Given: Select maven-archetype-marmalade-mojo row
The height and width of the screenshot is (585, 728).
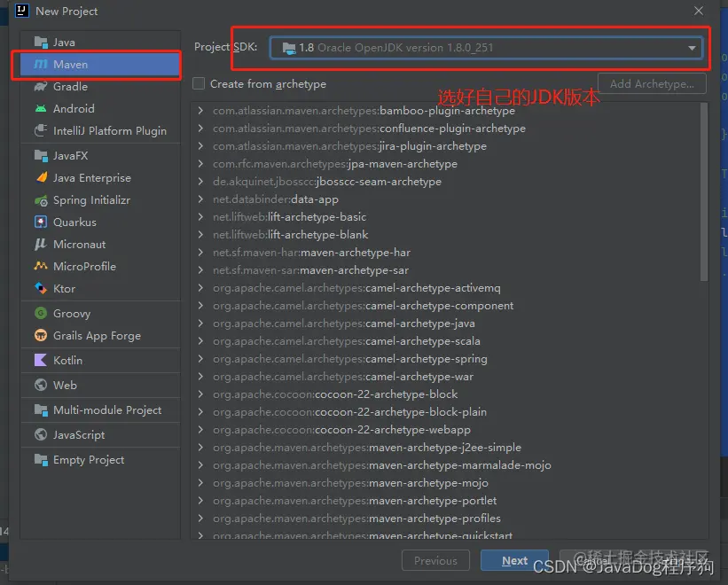Looking at the screenshot, I should click(446, 464).
